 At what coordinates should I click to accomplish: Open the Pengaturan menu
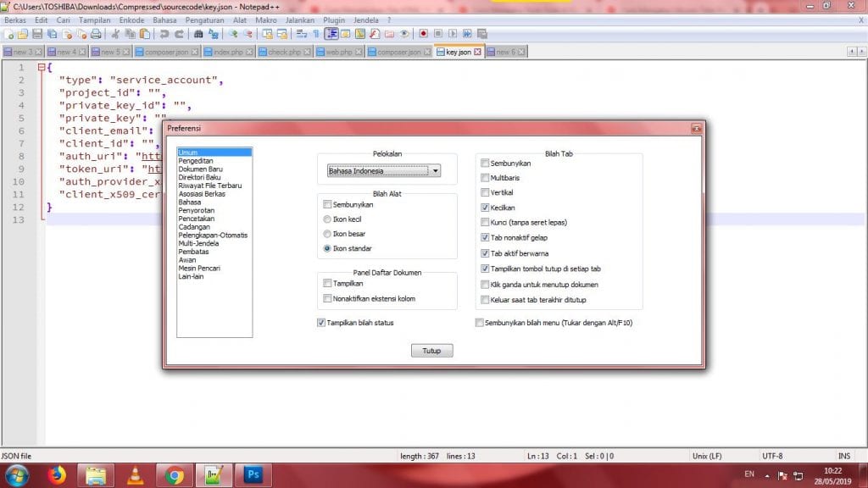click(204, 20)
